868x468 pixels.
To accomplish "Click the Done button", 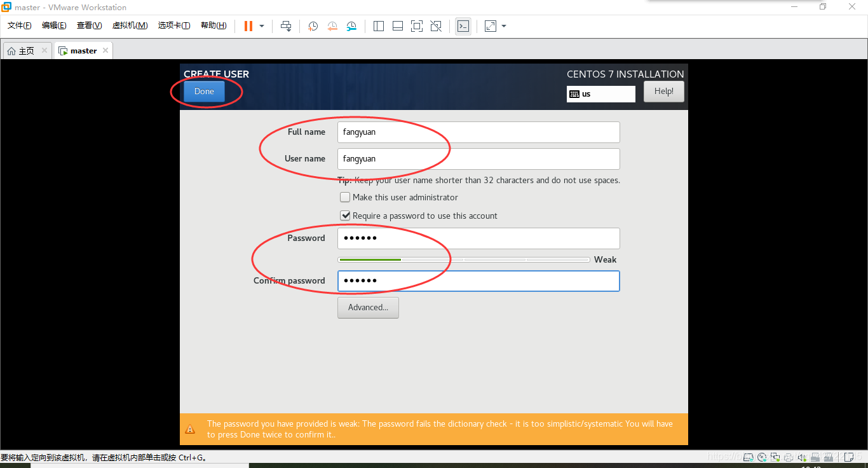I will click(x=204, y=92).
